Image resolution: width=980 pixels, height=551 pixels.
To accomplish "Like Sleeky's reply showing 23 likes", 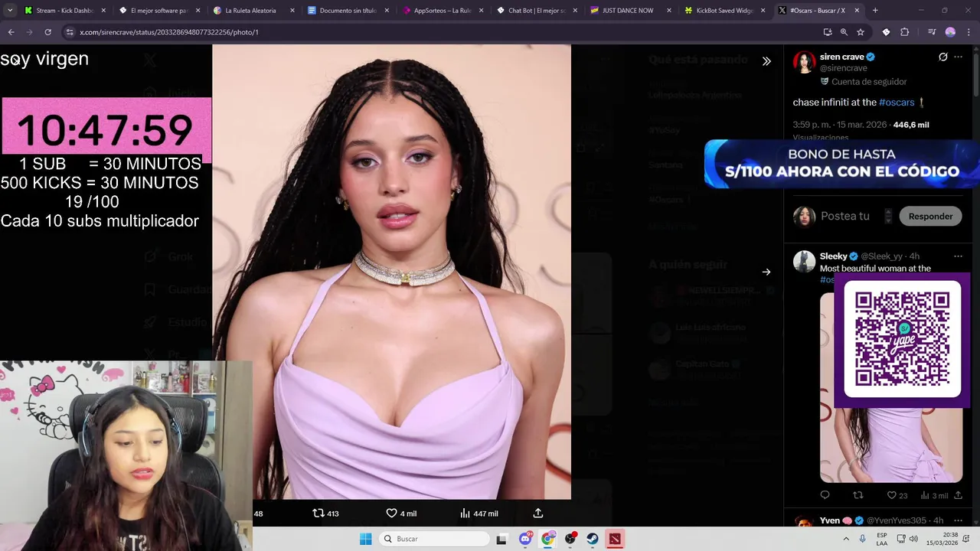I will tap(897, 495).
